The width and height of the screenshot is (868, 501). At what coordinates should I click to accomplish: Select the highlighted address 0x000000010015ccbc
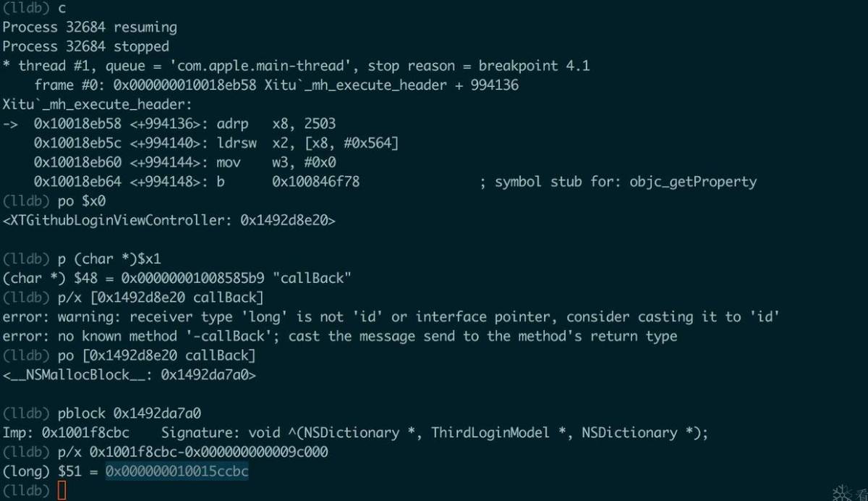coord(177,471)
